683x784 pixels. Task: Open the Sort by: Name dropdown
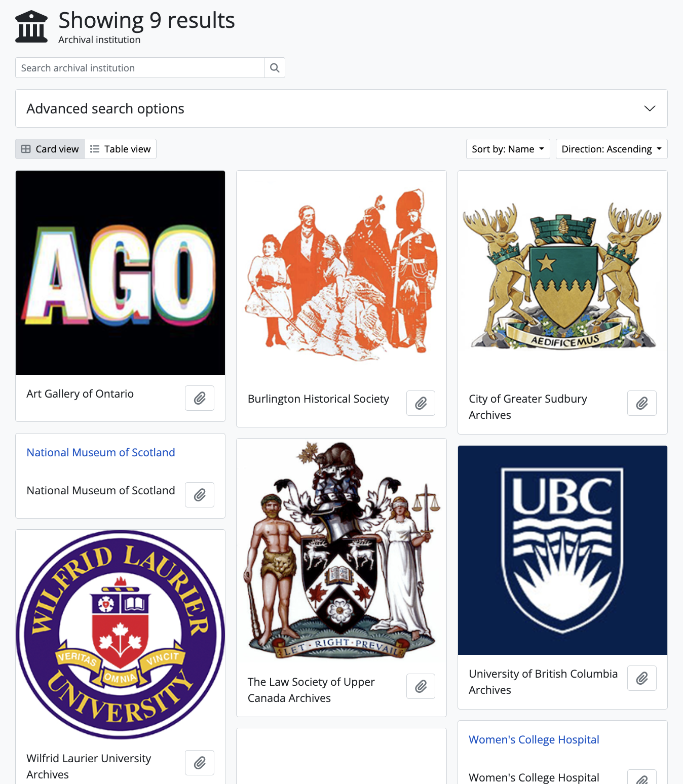point(508,149)
